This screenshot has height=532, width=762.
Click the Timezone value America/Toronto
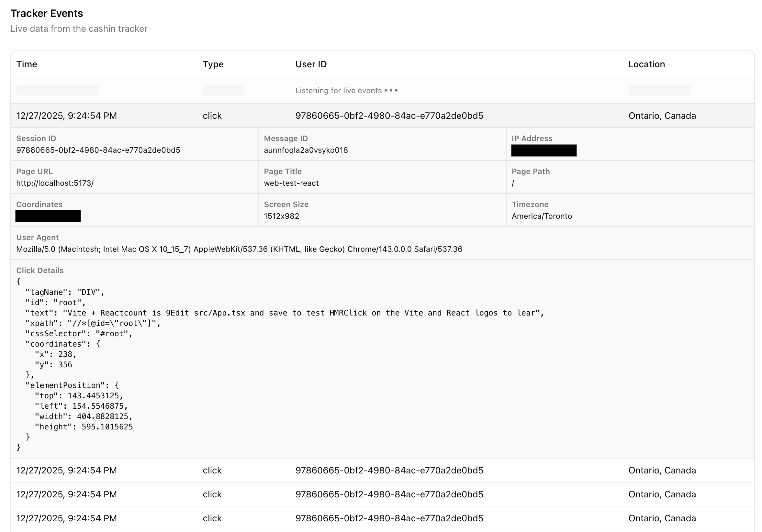tap(542, 216)
